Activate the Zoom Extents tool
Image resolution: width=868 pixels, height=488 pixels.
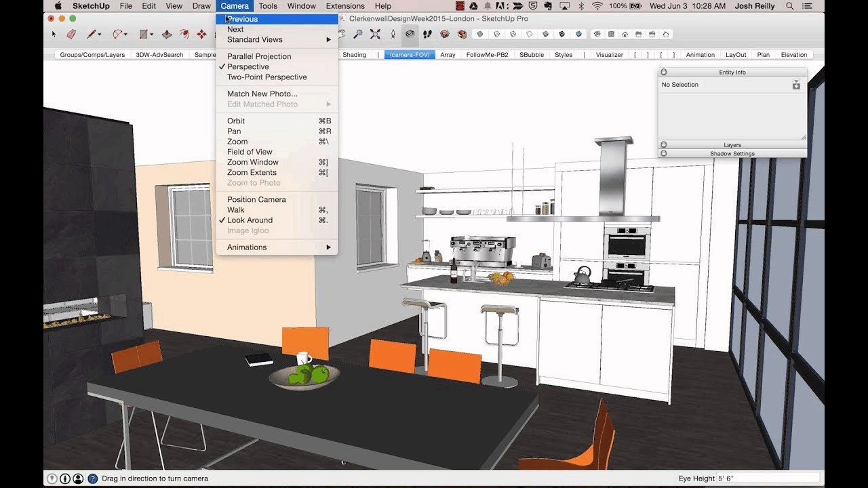(x=375, y=34)
